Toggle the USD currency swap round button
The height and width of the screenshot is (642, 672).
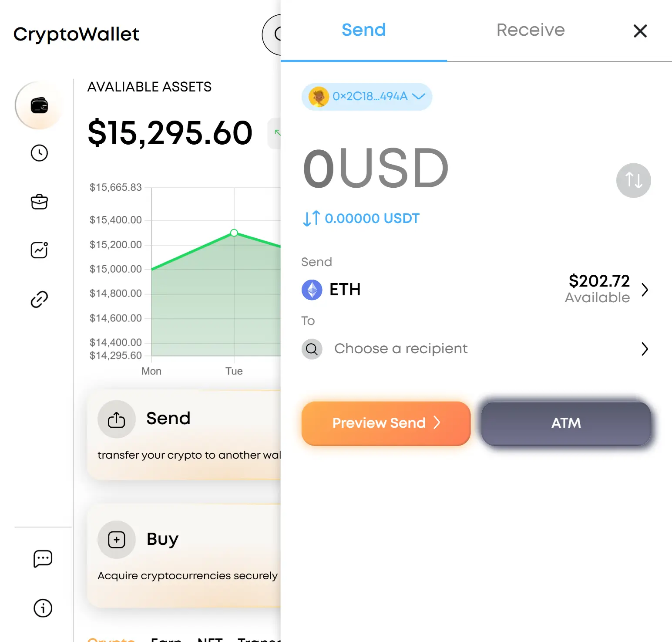(633, 180)
